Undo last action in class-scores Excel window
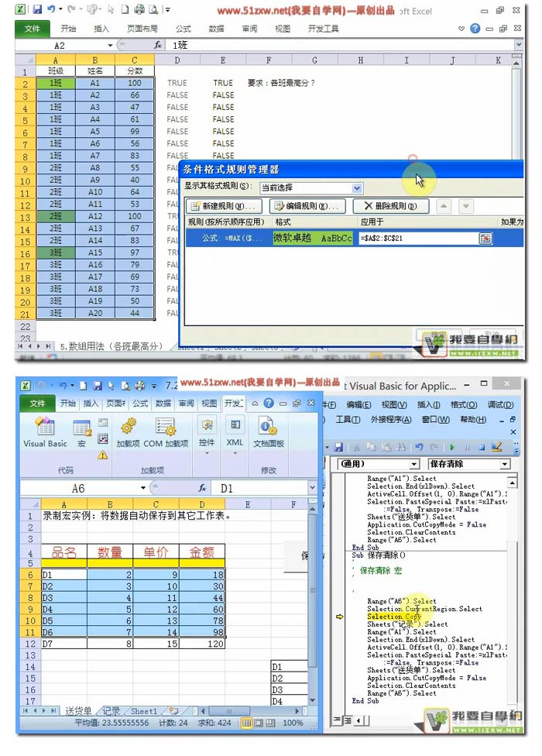This screenshot has width=542, height=756. (51, 9)
